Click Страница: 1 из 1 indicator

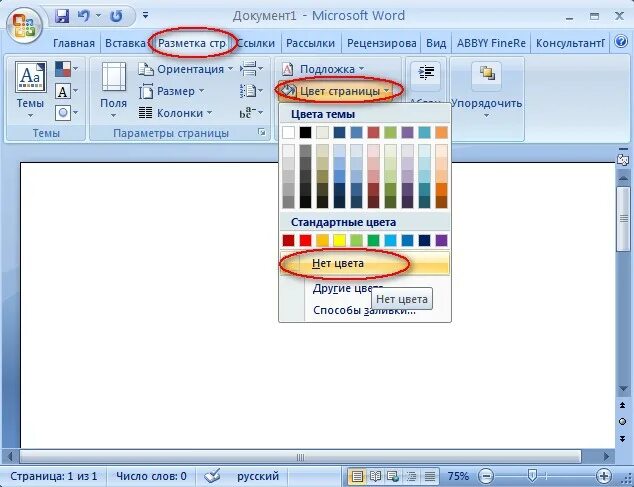54,476
